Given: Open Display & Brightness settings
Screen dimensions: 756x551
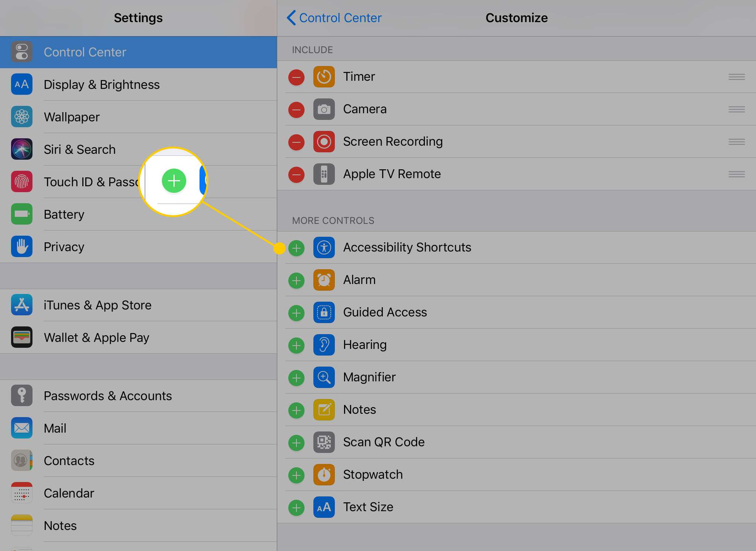Looking at the screenshot, I should 138,84.
